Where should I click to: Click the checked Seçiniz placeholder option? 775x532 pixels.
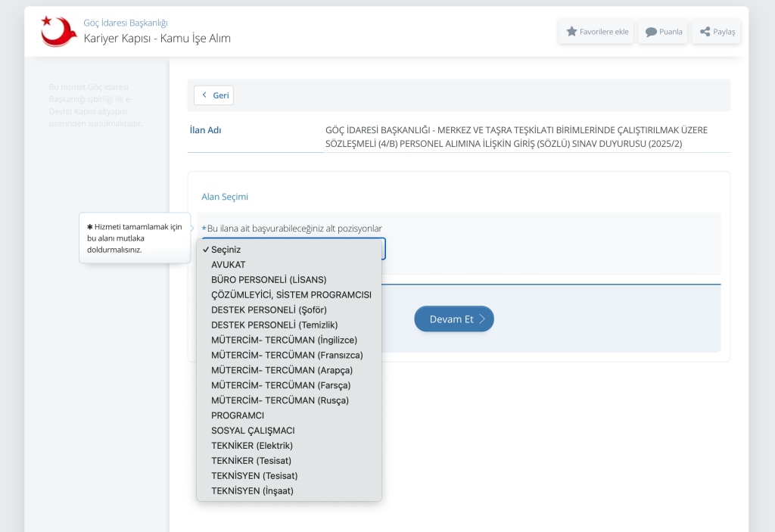coord(226,249)
